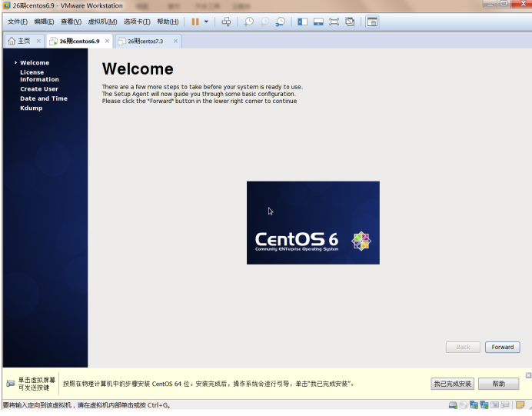Click the Welcome heading text
This screenshot has height=416, width=532.
(138, 69)
